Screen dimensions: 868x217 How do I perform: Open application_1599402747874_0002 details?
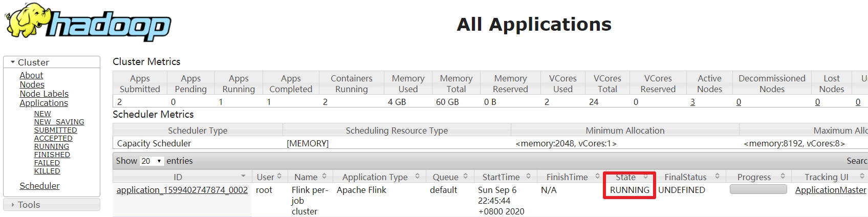point(182,190)
